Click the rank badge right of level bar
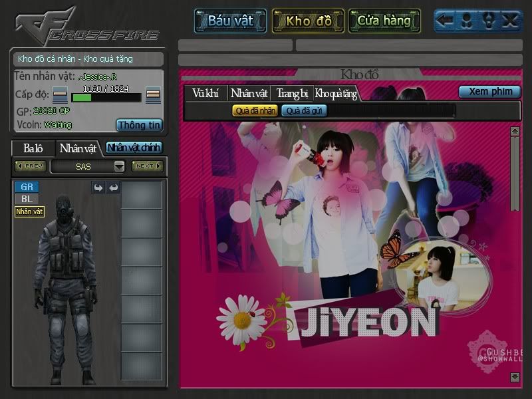The width and height of the screenshot is (532, 399). 153,95
